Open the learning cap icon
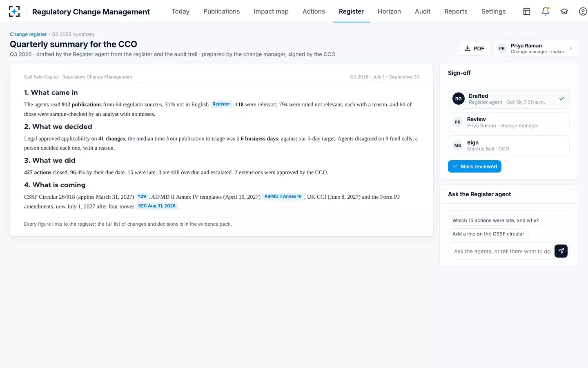Image resolution: width=588 pixels, height=368 pixels. coord(564,11)
